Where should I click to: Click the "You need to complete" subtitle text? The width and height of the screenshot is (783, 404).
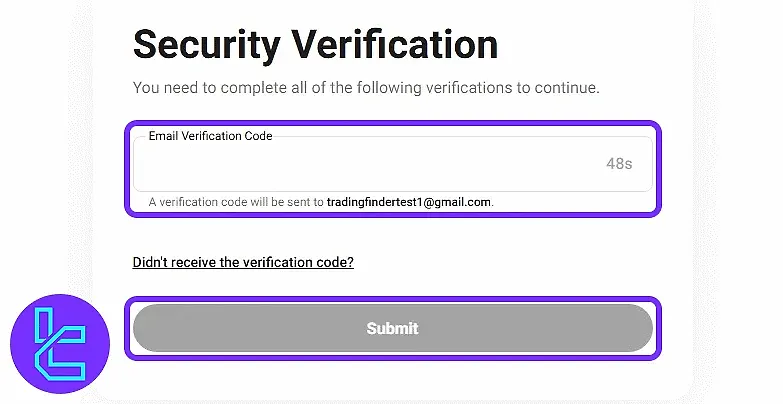click(366, 88)
